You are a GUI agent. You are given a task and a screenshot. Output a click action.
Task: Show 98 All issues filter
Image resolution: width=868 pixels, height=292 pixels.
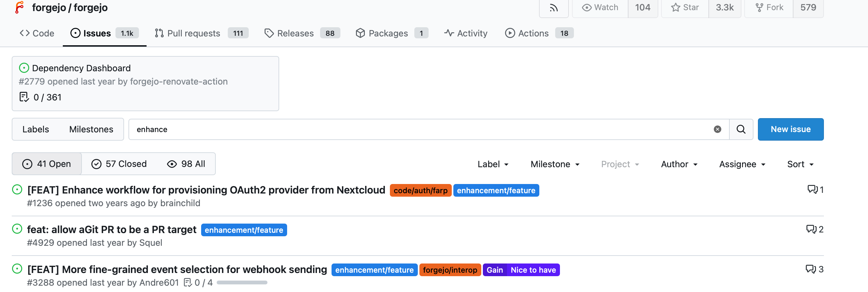[x=186, y=164]
